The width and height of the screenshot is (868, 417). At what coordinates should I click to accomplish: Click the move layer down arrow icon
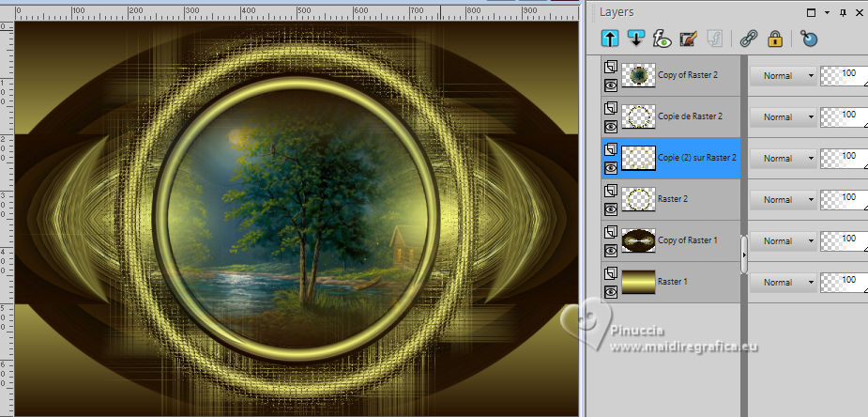tap(636, 39)
